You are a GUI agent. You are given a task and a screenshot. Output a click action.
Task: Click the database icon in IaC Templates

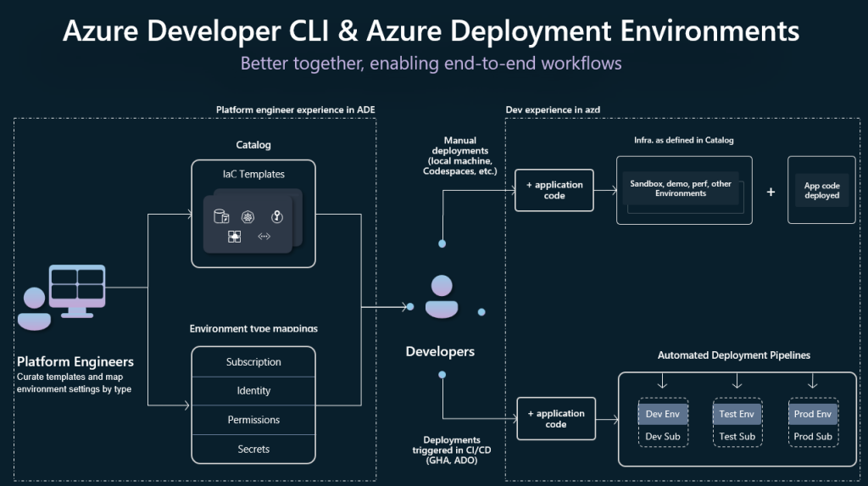[221, 216]
